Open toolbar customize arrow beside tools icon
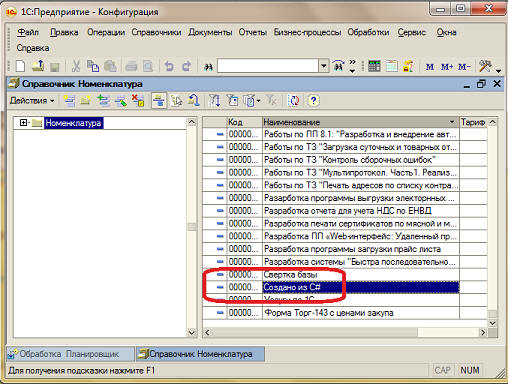Viewport: 508px width, 384px height. pos(499,70)
